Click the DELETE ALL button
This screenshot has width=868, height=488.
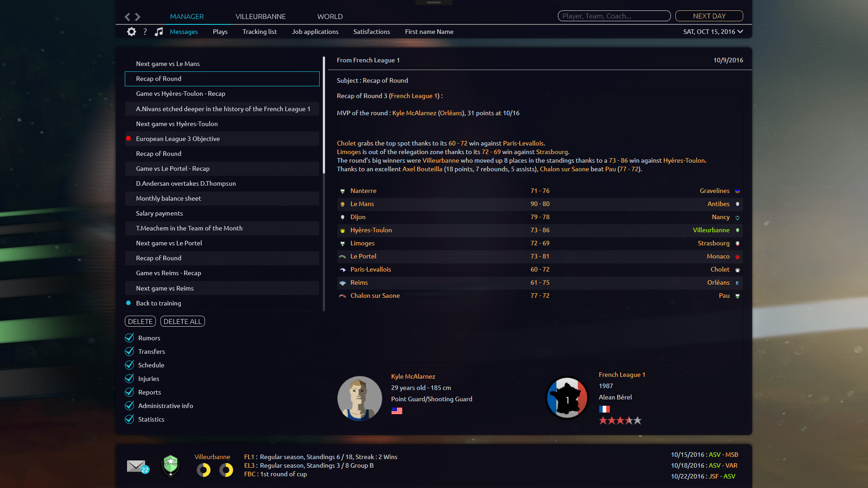click(x=183, y=321)
